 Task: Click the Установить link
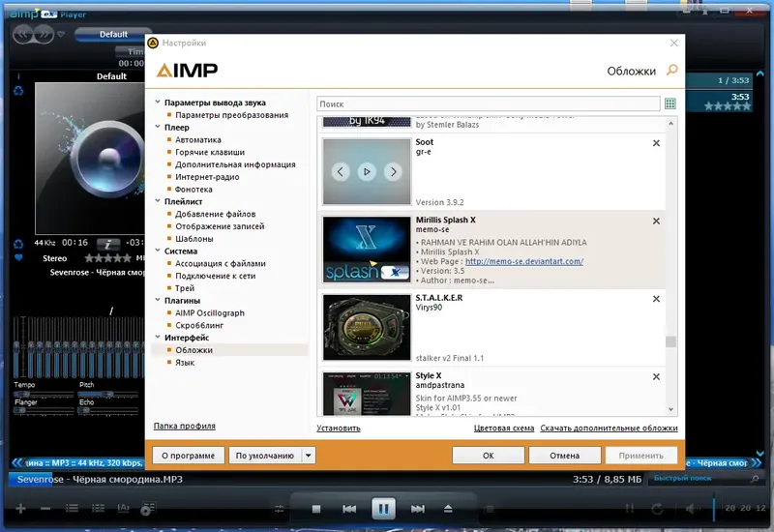338,428
